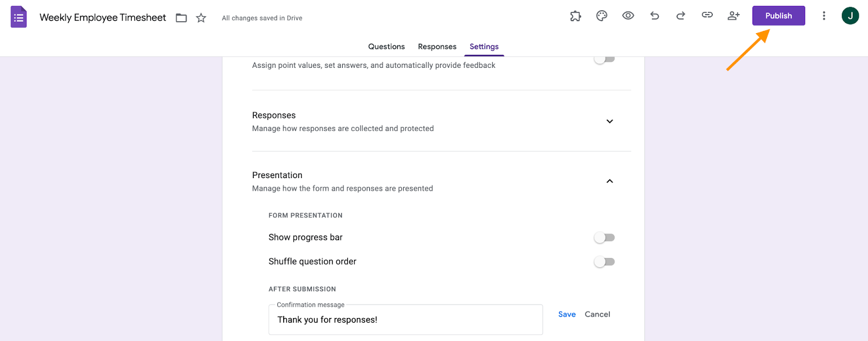Star the Weekly Employee Timesheet form
This screenshot has width=868, height=341.
coord(201,18)
